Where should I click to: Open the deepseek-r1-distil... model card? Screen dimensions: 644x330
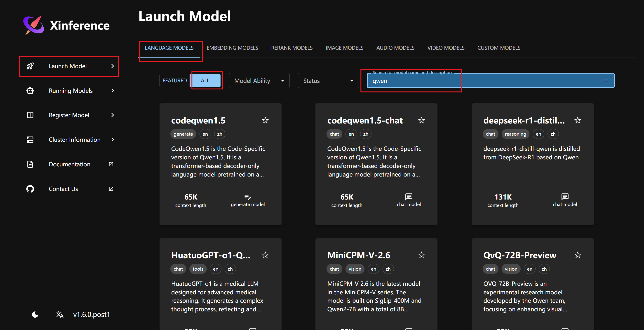click(532, 164)
